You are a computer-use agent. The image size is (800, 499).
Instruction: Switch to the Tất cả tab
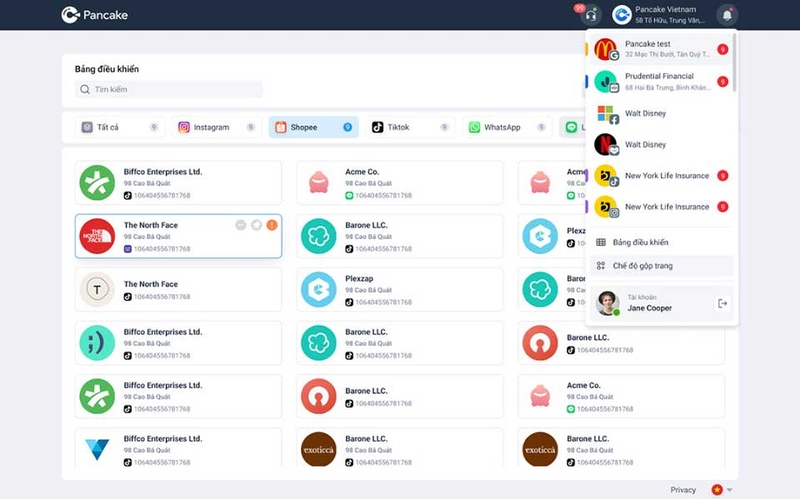tap(119, 127)
